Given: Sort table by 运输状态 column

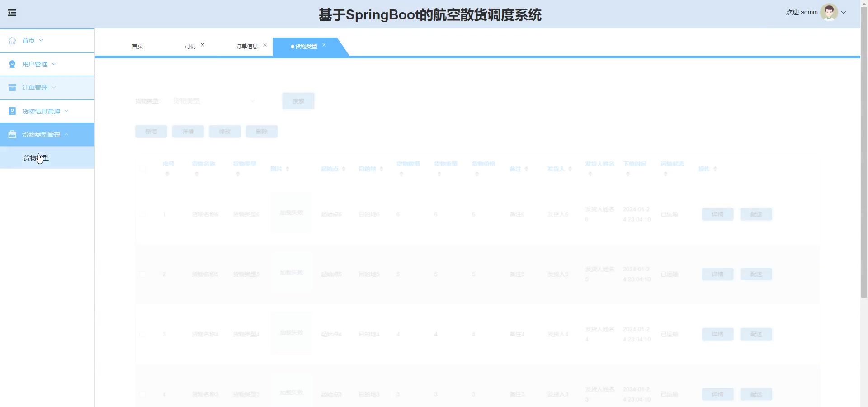Looking at the screenshot, I should [665, 174].
